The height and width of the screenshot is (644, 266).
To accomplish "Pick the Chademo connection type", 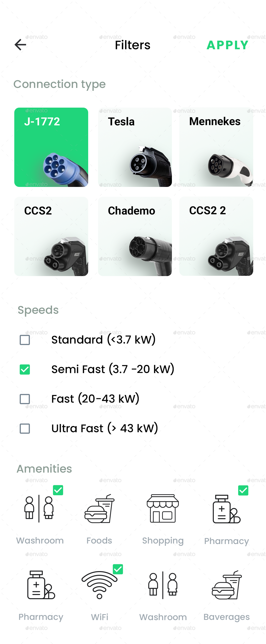I will (135, 236).
